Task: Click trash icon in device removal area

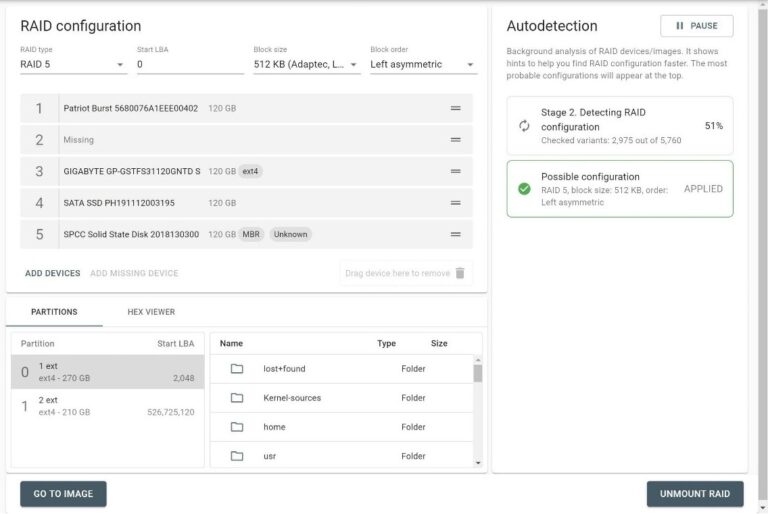Action: [x=459, y=273]
